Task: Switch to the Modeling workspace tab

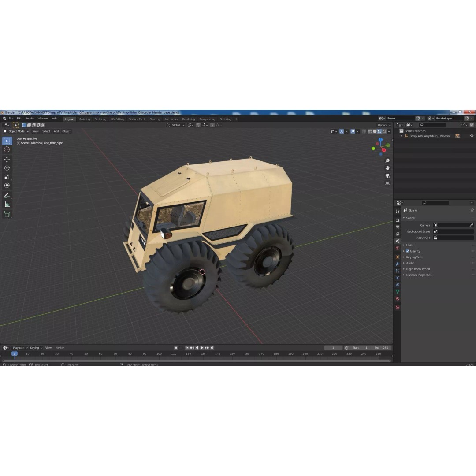Action: click(x=84, y=119)
